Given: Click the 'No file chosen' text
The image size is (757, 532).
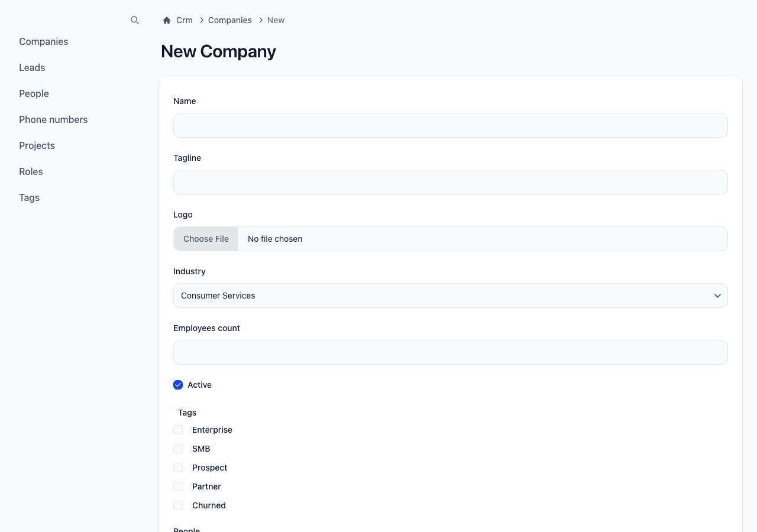Looking at the screenshot, I should tap(275, 239).
